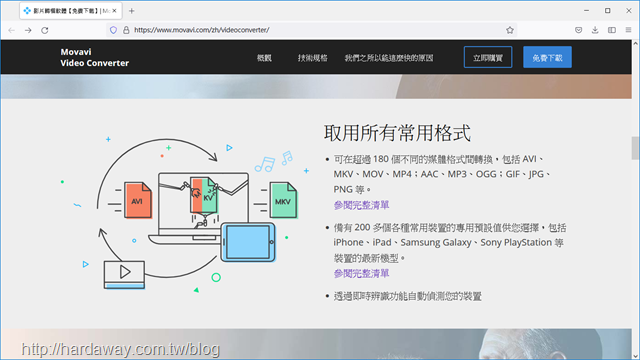The width and height of the screenshot is (640, 360).
Task: Close the Movavi browser tab
Action: [114, 11]
